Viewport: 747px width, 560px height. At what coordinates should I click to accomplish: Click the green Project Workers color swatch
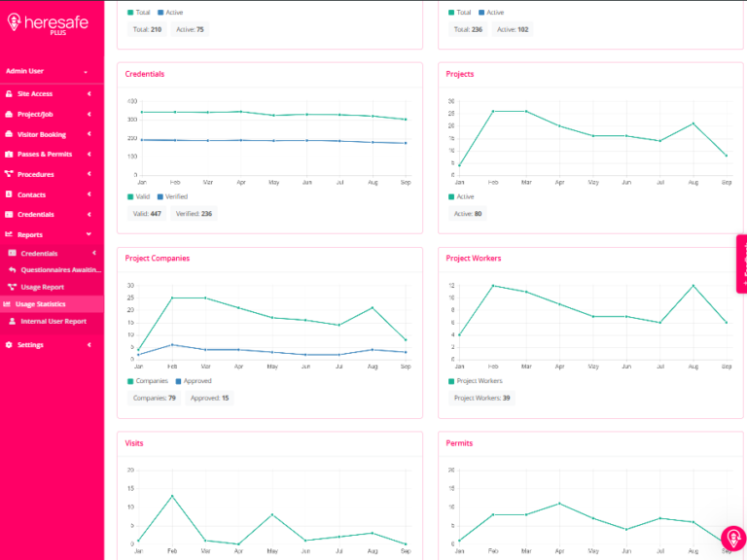coord(451,381)
